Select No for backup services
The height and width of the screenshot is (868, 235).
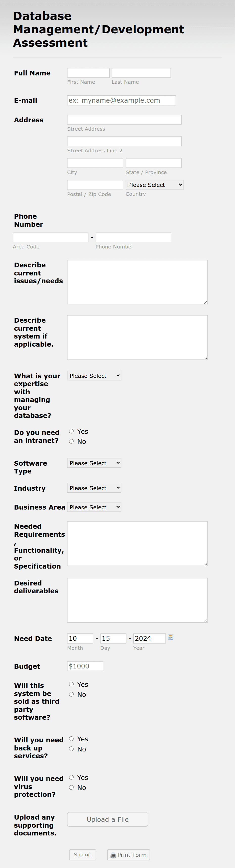[71, 749]
